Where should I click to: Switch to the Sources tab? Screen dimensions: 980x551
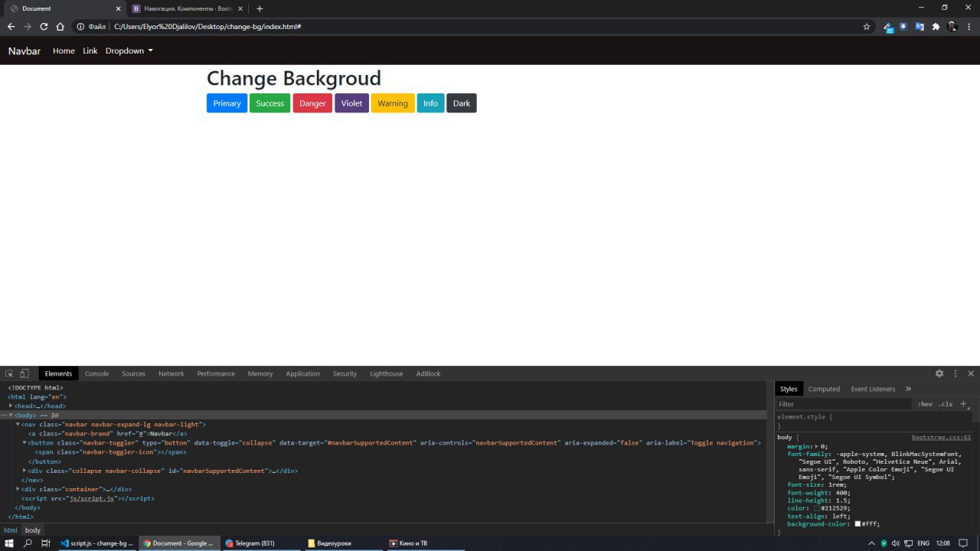(133, 373)
